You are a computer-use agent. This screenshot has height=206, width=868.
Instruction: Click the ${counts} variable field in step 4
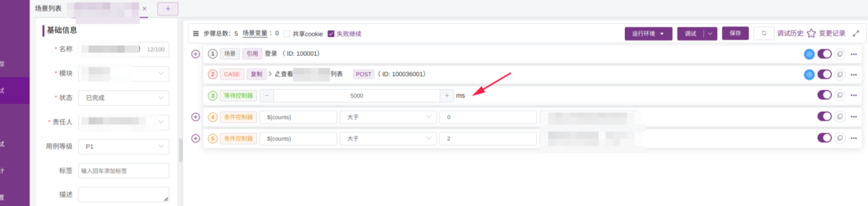pyautogui.click(x=298, y=117)
